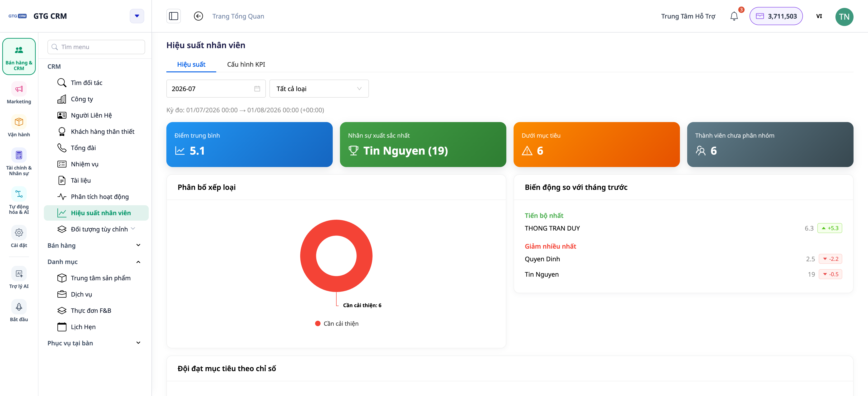Switch to the Cấu hình KPI tab

(246, 64)
